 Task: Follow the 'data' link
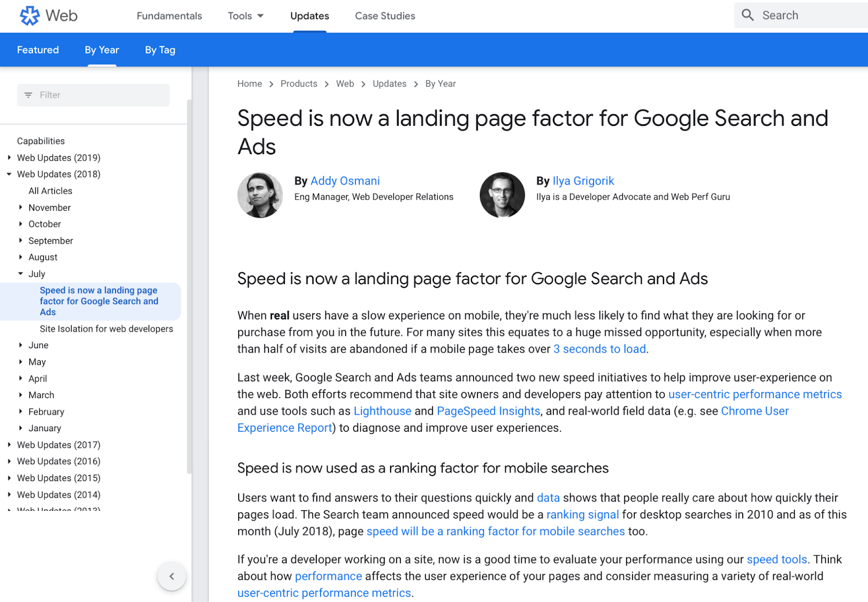coord(548,498)
